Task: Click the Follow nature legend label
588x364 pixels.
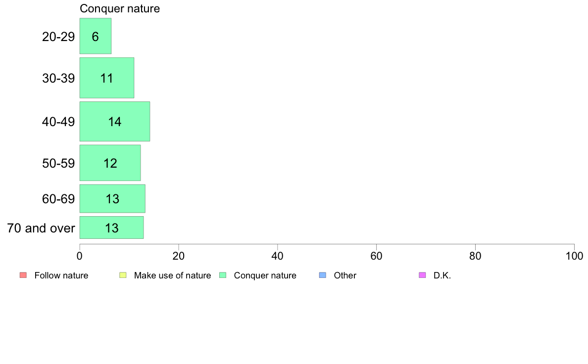Action: [61, 275]
